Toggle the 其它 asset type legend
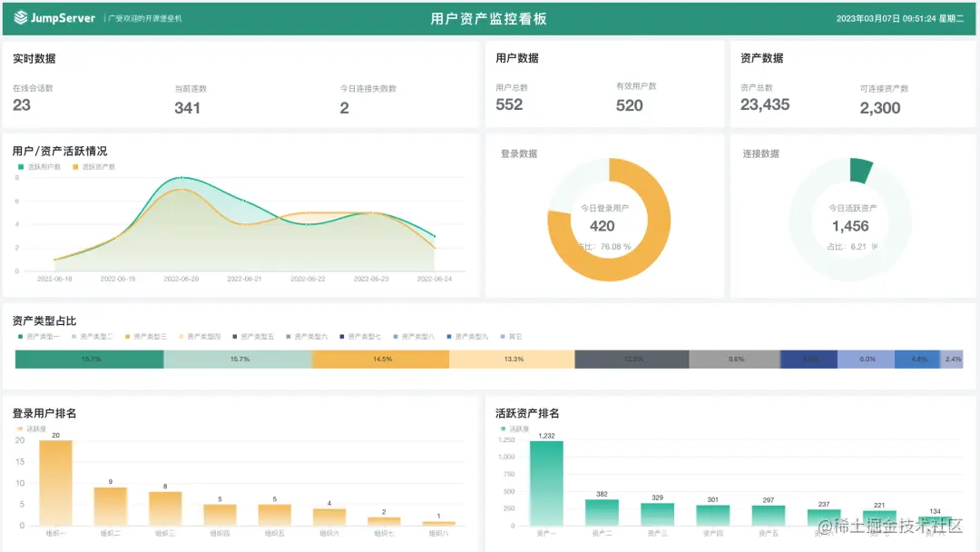The image size is (980, 552). pos(503,338)
